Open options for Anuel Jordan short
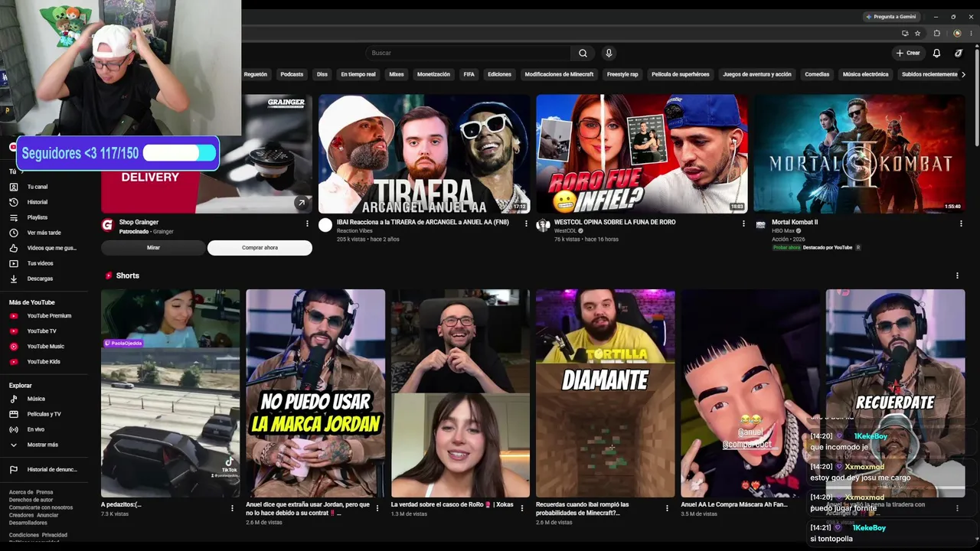Viewport: 980px width, 551px height. point(377,507)
